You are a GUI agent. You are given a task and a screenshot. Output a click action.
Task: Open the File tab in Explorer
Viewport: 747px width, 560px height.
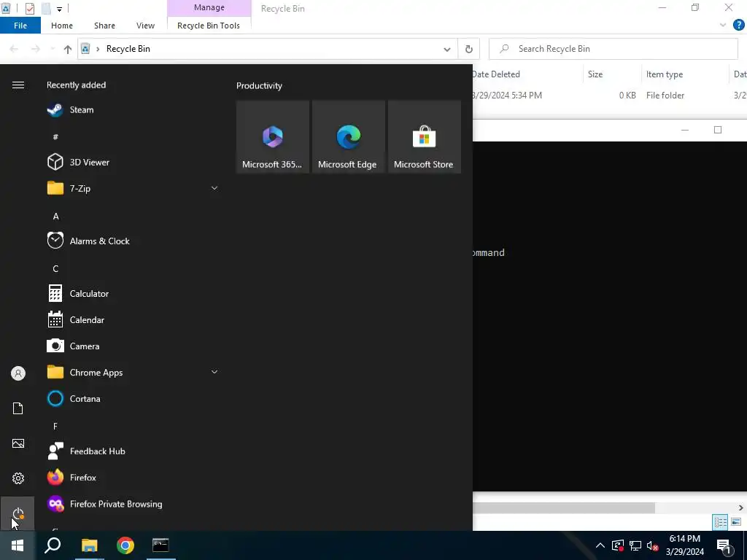(x=20, y=26)
